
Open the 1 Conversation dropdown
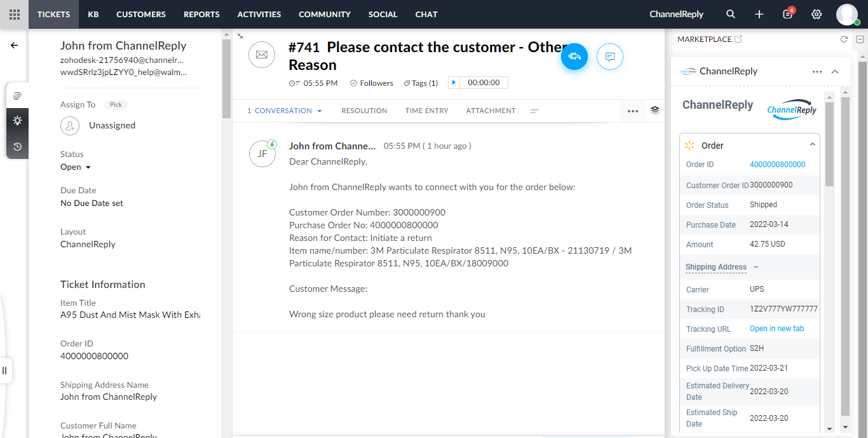click(x=285, y=111)
